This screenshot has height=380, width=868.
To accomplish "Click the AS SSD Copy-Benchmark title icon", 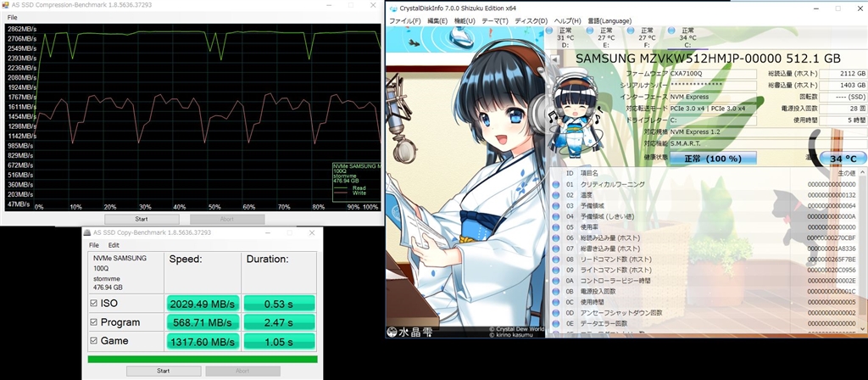I will point(87,232).
